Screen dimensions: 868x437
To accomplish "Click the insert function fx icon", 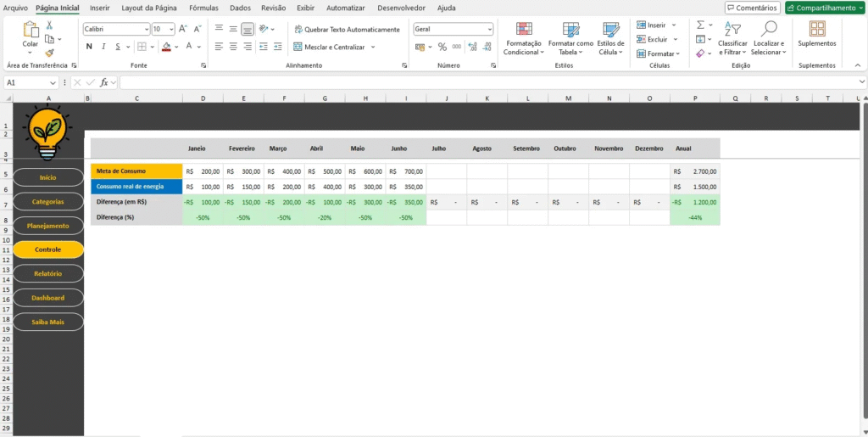I will pyautogui.click(x=103, y=82).
